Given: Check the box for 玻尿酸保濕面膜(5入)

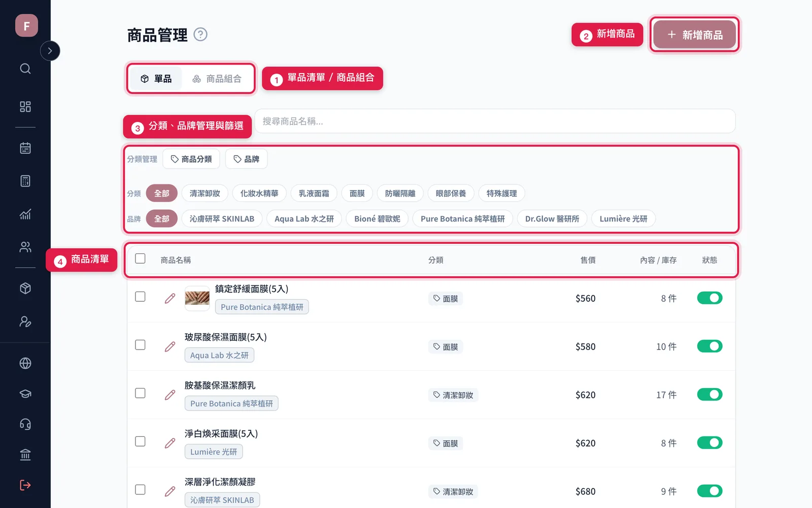Looking at the screenshot, I should click(x=141, y=345).
